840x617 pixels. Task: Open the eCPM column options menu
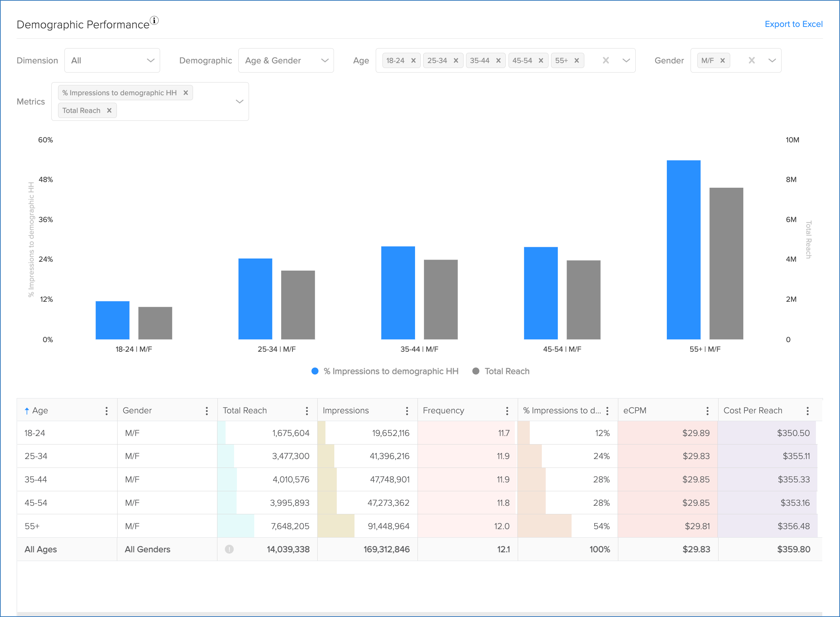point(708,410)
